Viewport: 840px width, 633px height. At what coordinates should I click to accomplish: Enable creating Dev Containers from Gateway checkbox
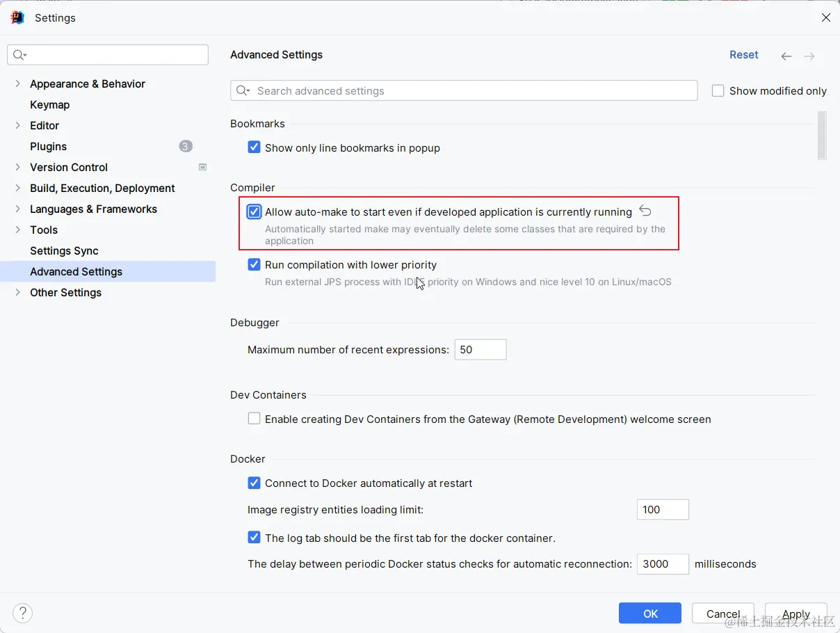tap(255, 419)
